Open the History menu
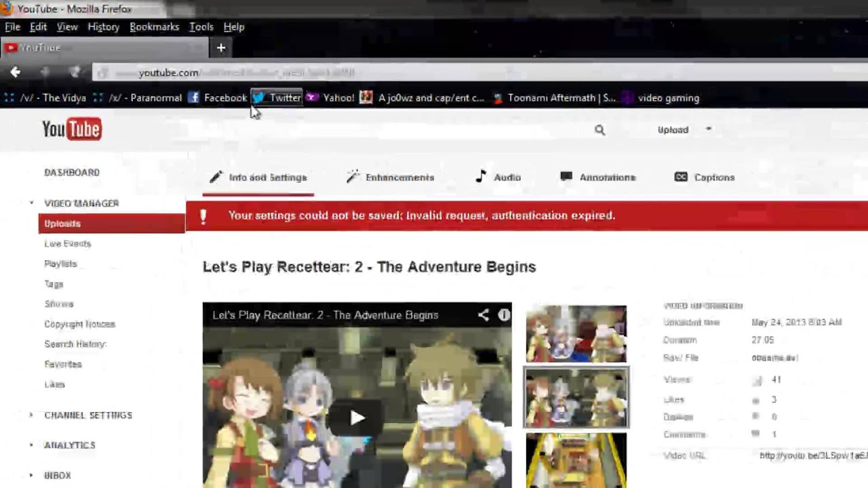The image size is (868, 488). pos(103,27)
